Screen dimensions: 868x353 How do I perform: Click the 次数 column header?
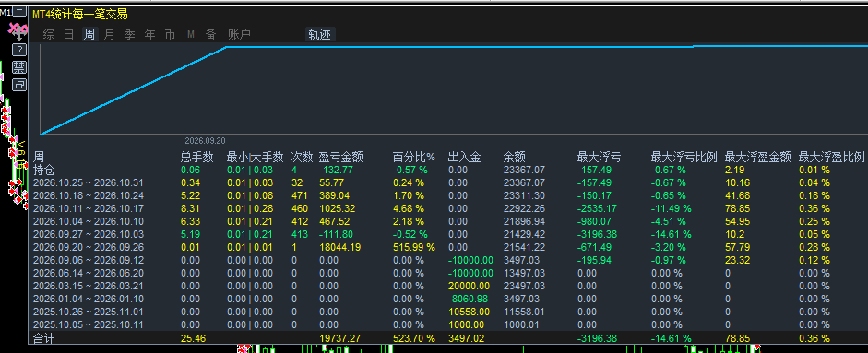click(303, 157)
